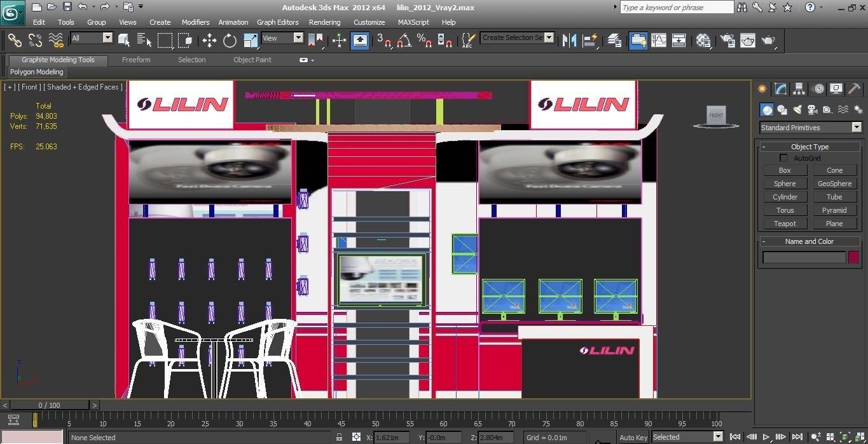Screen dimensions: 868x444
Task: Click the Mirror tool icon
Action: [x=569, y=41]
